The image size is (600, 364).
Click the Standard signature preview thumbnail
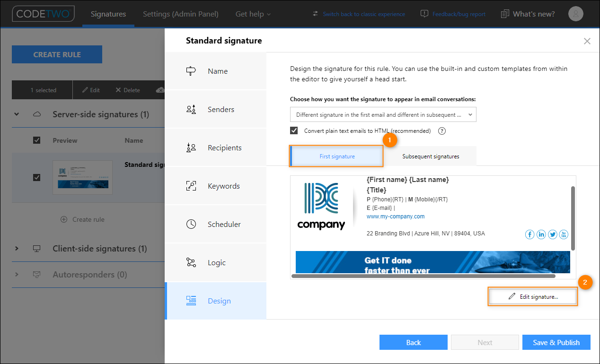82,177
